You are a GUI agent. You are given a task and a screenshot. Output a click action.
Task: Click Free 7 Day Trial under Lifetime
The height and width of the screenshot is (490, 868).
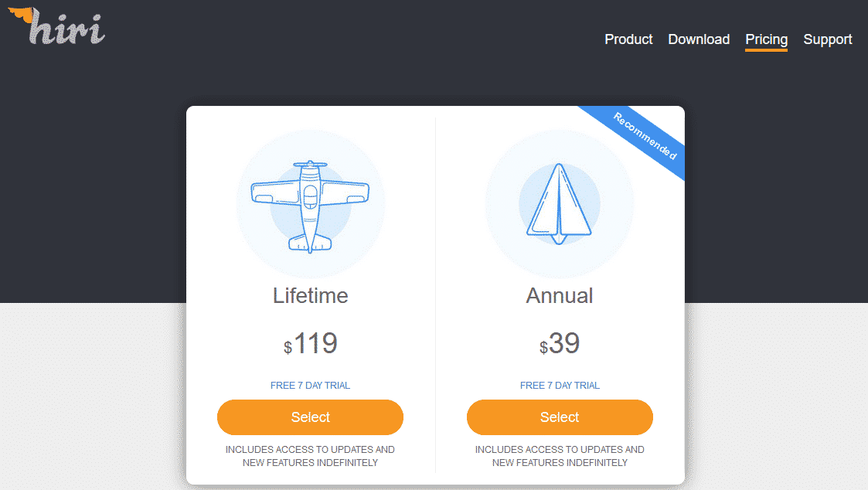[x=310, y=386]
